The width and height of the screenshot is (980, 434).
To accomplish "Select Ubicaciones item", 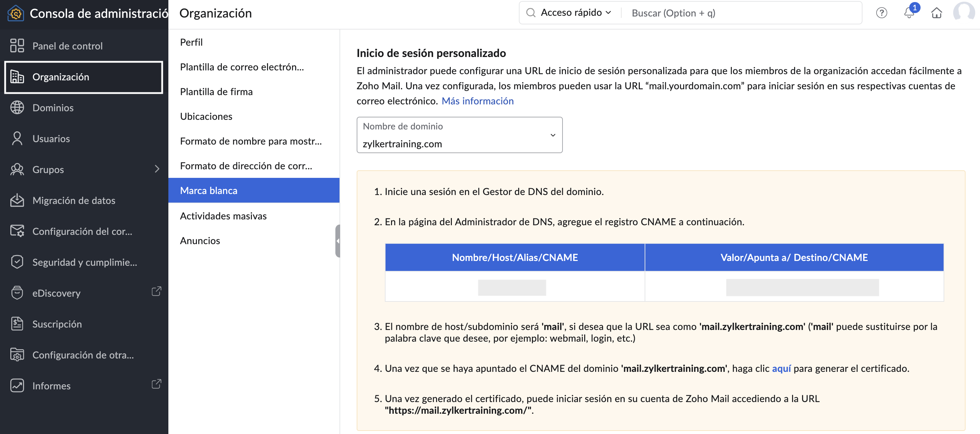I will 254,116.
